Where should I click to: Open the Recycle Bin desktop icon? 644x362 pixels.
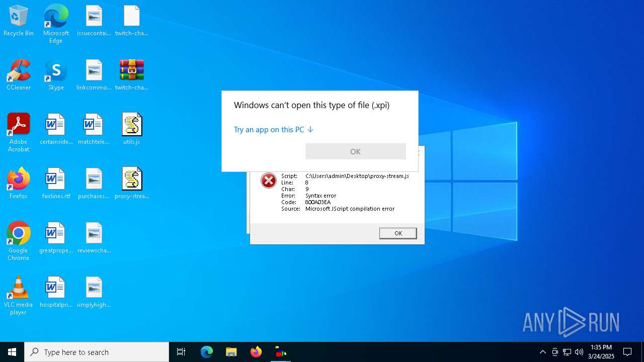point(19,21)
